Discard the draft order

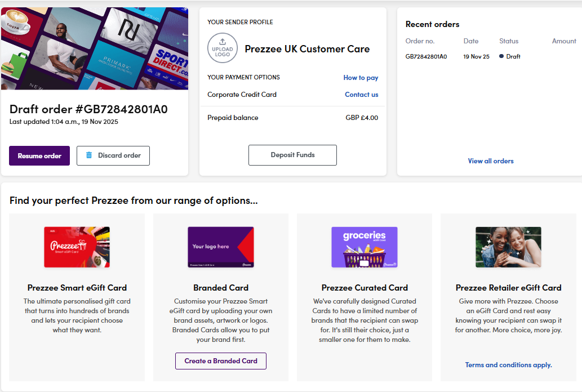tap(113, 155)
